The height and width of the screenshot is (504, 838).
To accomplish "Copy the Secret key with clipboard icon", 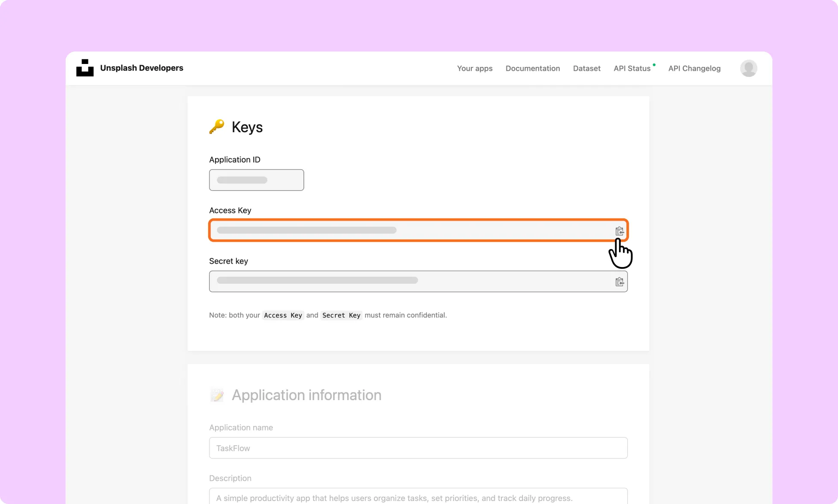I will [x=619, y=282].
